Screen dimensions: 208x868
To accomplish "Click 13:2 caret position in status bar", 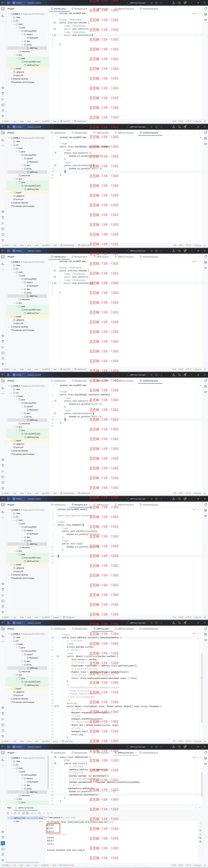I will tap(174, 617).
